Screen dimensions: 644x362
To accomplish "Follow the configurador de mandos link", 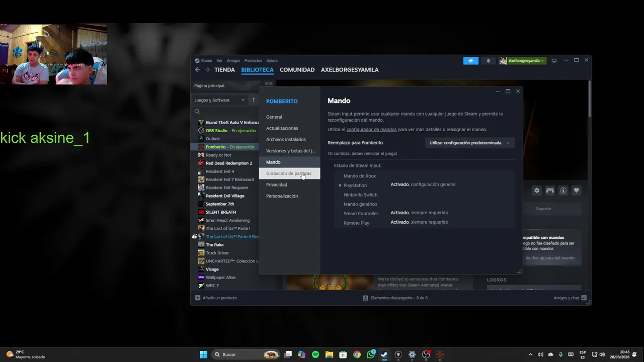I will click(371, 129).
